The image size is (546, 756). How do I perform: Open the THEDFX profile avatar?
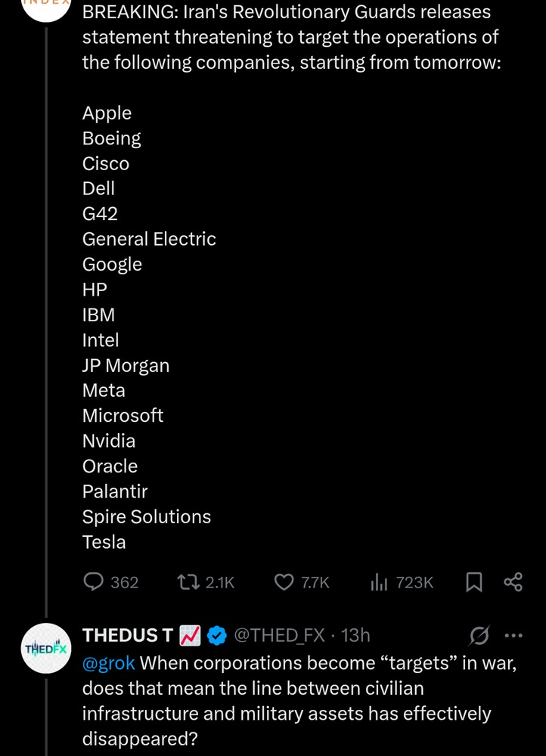point(46,649)
